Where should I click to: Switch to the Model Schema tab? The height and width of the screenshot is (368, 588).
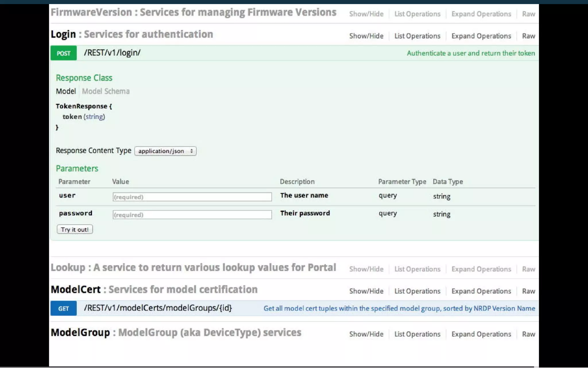[106, 91]
